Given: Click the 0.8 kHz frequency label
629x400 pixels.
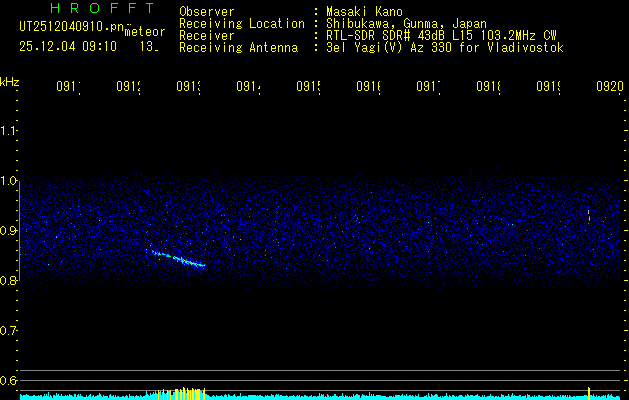Looking at the screenshot, I should (9, 280).
